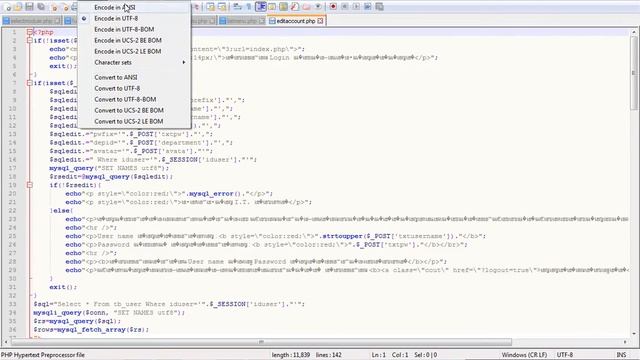
Task: Switch to the tab just left of editaccount.php
Action: [242, 21]
